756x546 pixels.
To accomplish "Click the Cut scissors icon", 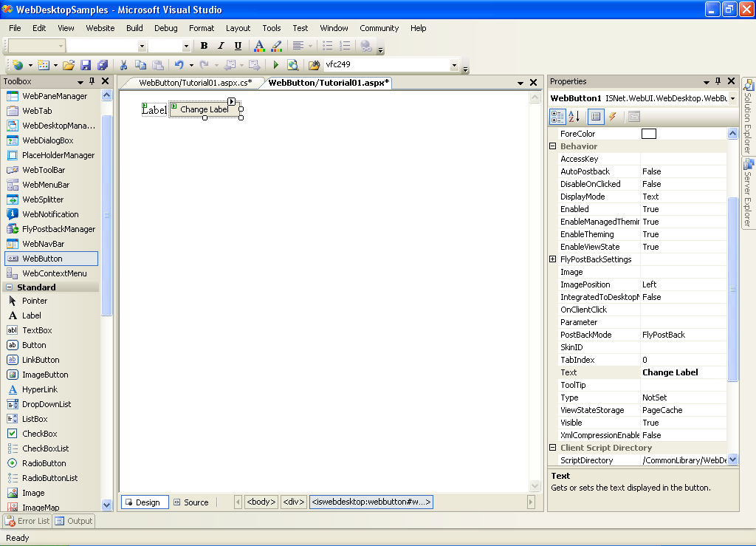I will [x=123, y=65].
